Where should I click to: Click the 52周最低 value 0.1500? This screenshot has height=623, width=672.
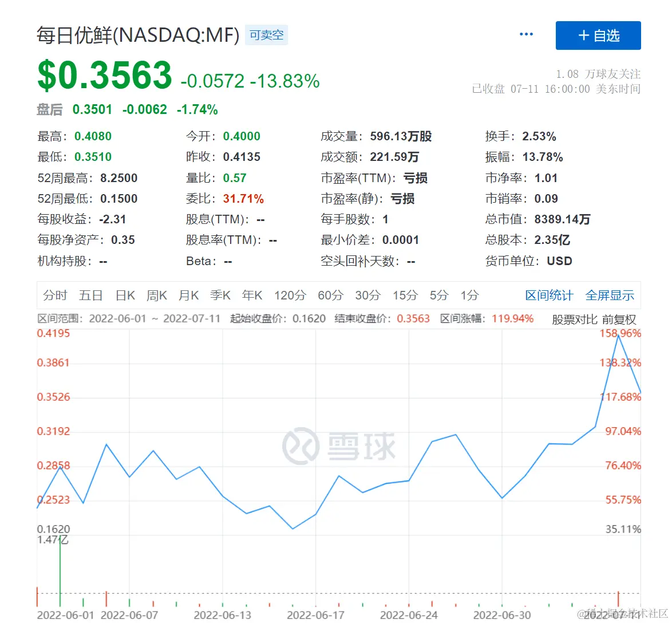tap(118, 199)
